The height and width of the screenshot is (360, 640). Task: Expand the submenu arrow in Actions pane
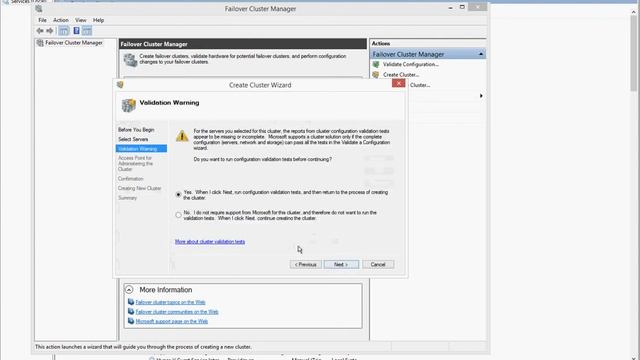[x=481, y=96]
